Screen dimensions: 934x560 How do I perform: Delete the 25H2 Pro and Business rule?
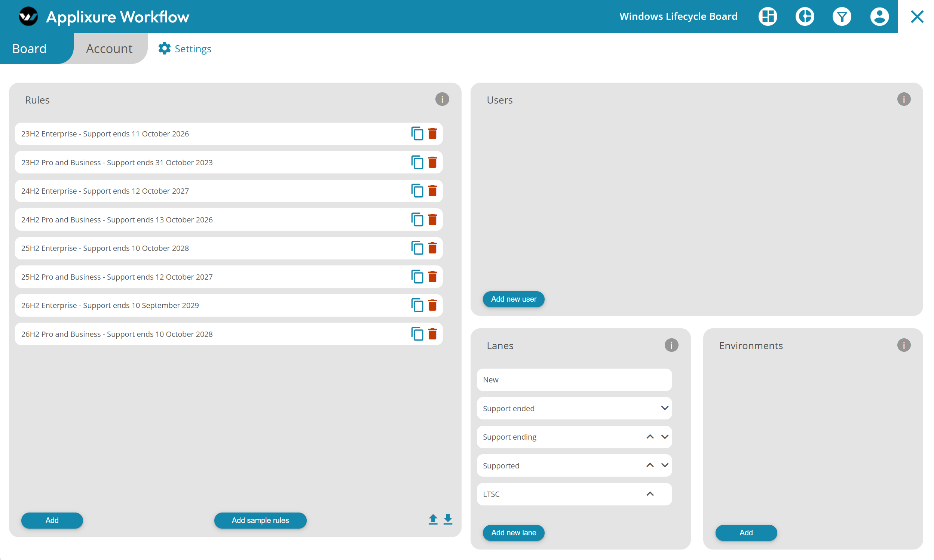click(432, 277)
